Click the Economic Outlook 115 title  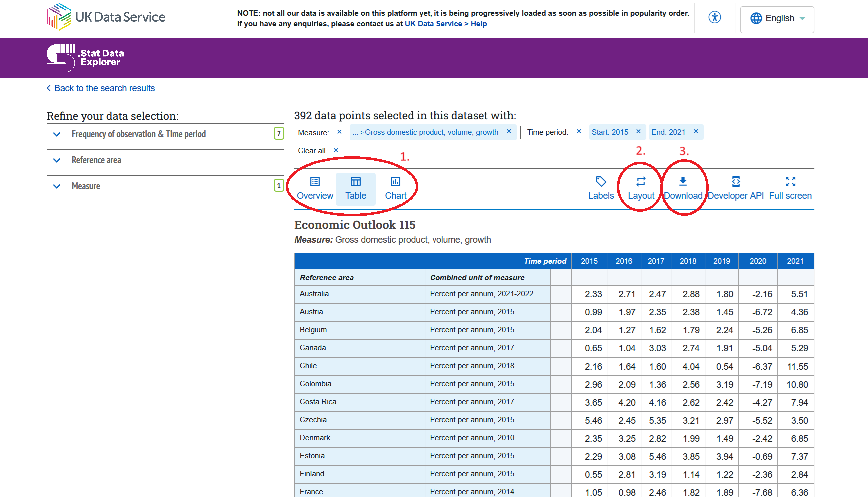(x=355, y=225)
